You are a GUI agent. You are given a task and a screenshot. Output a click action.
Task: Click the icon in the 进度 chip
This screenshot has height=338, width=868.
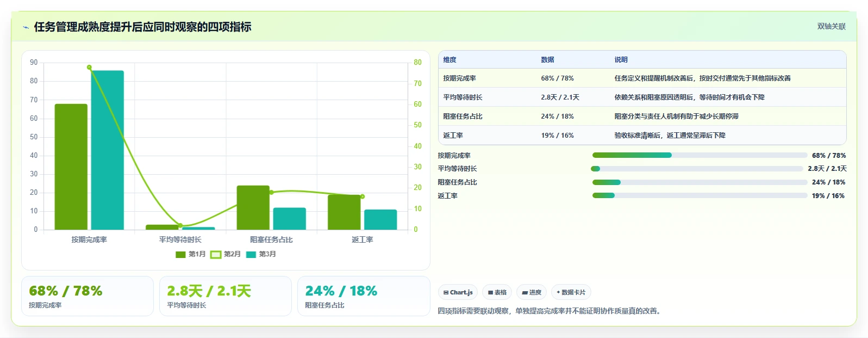524,293
